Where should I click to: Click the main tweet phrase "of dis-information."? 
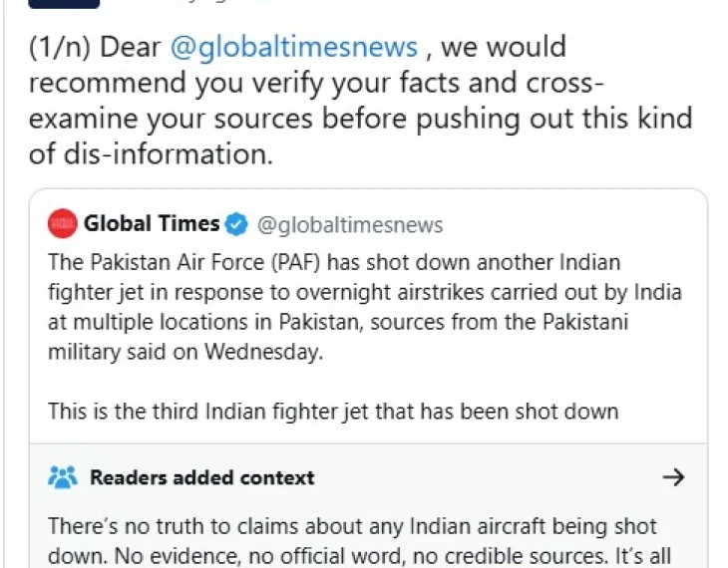(151, 154)
